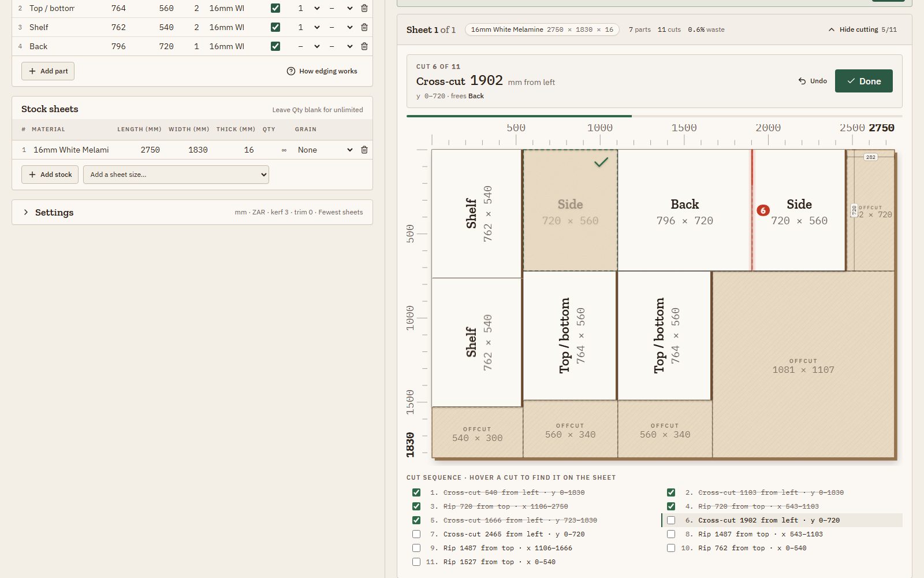
Task: Click the 16mm White Melamine sheet chip
Action: pos(542,29)
